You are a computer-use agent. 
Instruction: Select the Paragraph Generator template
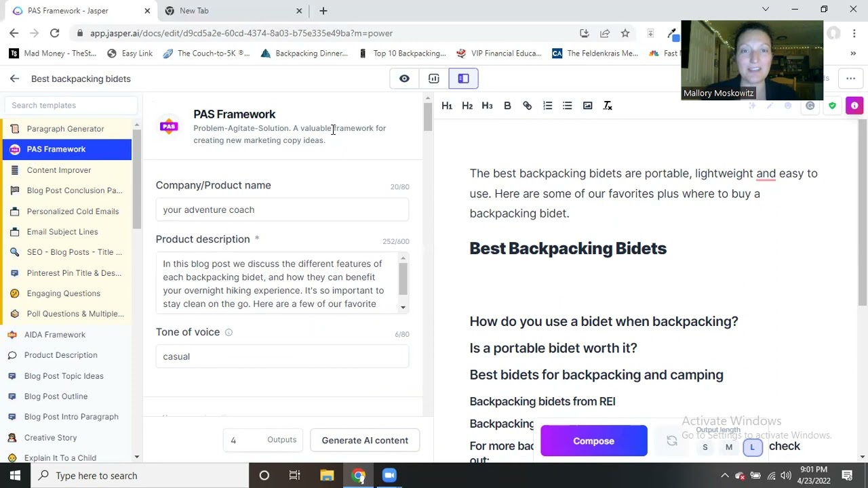click(66, 129)
